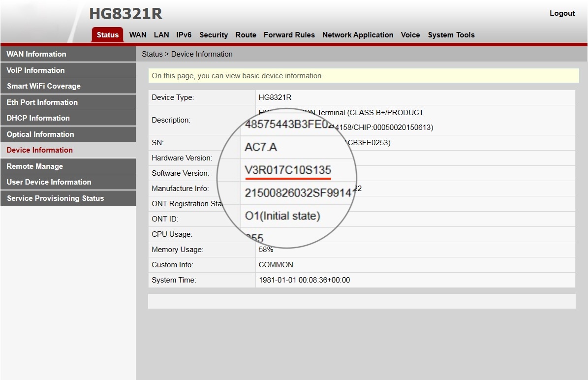Go to the Voice tab

coord(410,35)
